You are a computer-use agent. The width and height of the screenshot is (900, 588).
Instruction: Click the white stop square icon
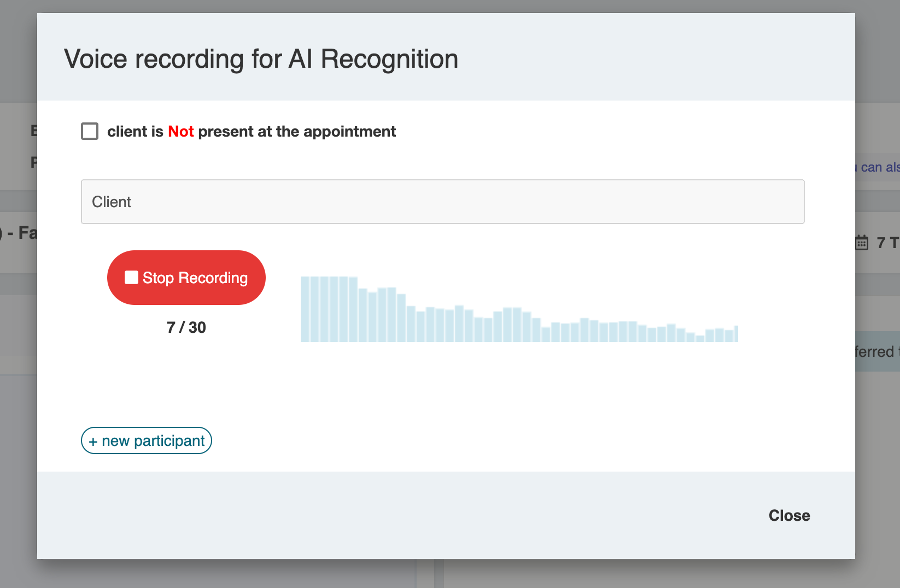tap(131, 278)
